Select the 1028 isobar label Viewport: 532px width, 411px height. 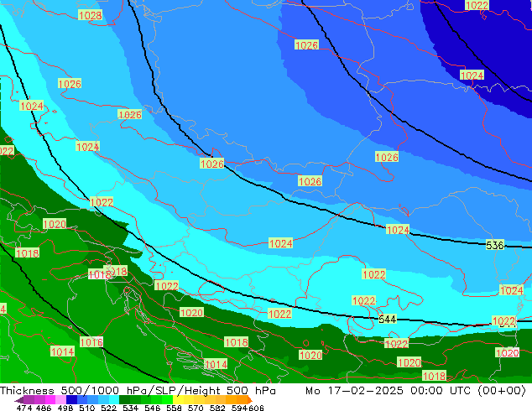pos(90,15)
